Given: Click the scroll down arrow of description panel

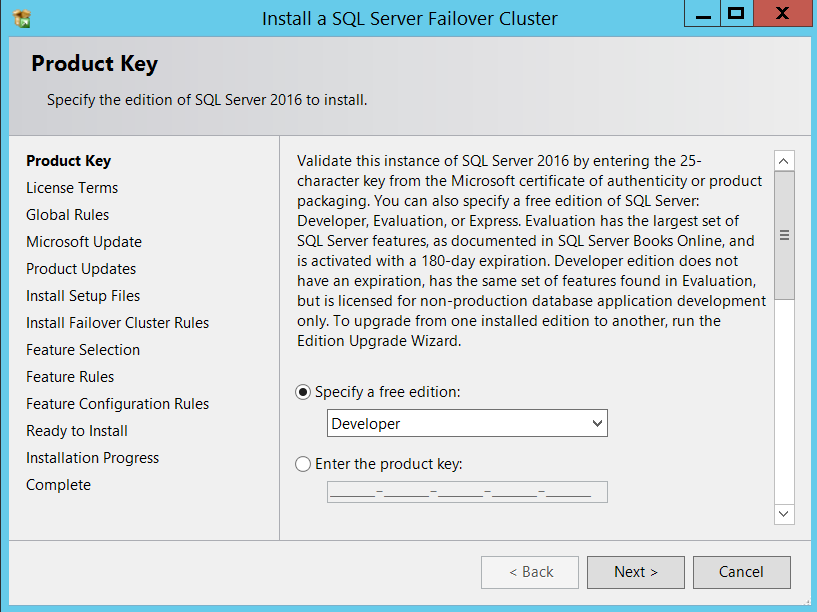Looking at the screenshot, I should tap(784, 513).
